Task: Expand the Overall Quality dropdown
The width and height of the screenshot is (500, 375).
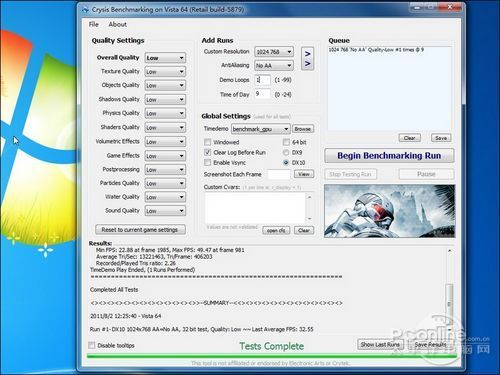Action: (165, 58)
